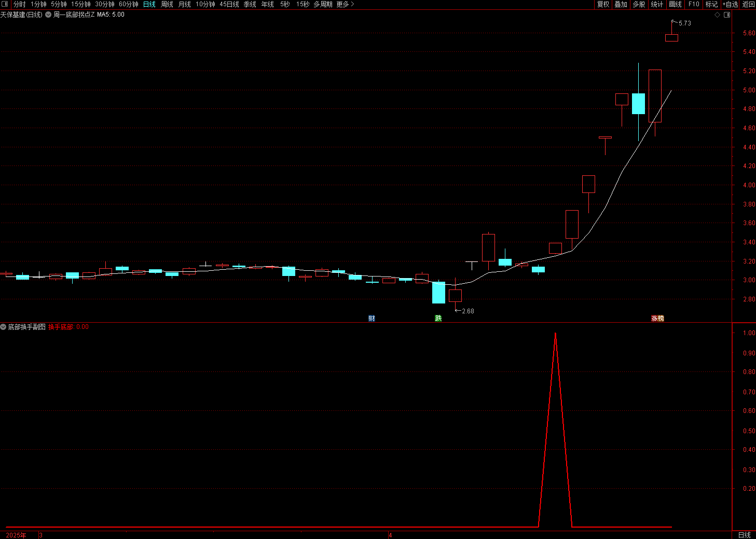
Task: Activate the 画线 drawing tool
Action: click(x=676, y=4)
